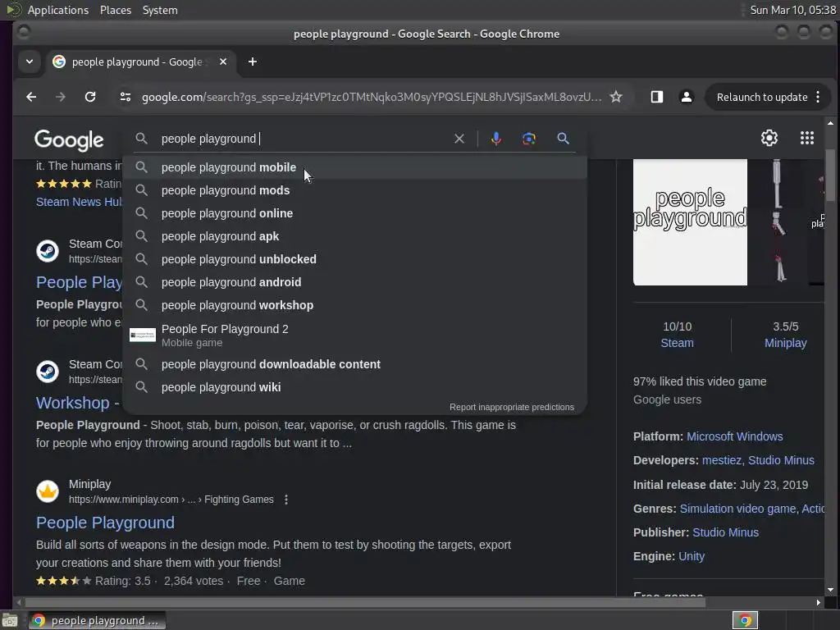This screenshot has width=840, height=630.
Task: Open more options for Miniplay result
Action: pyautogui.click(x=286, y=500)
